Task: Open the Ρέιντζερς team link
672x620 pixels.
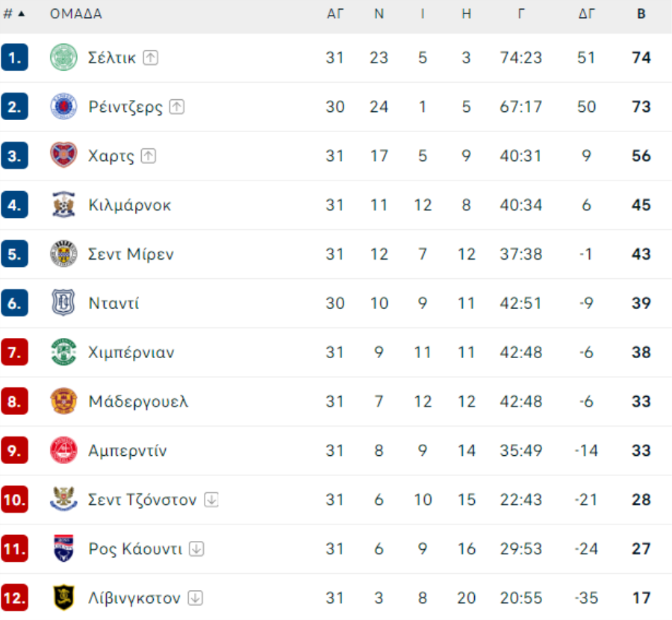Action: [x=125, y=107]
